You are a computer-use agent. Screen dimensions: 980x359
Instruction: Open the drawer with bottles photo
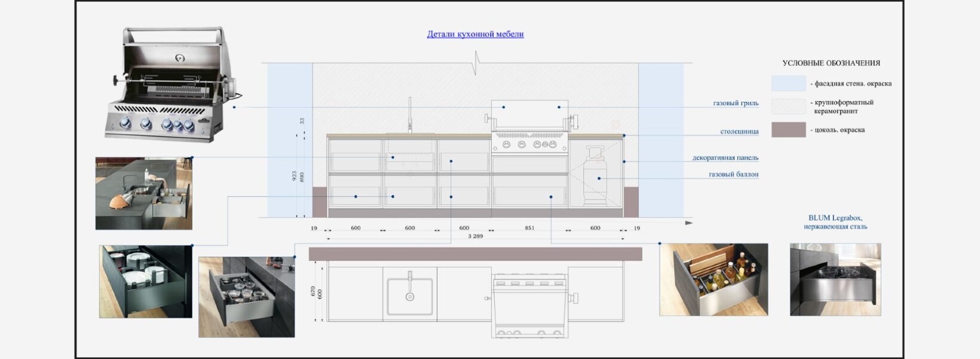713,279
